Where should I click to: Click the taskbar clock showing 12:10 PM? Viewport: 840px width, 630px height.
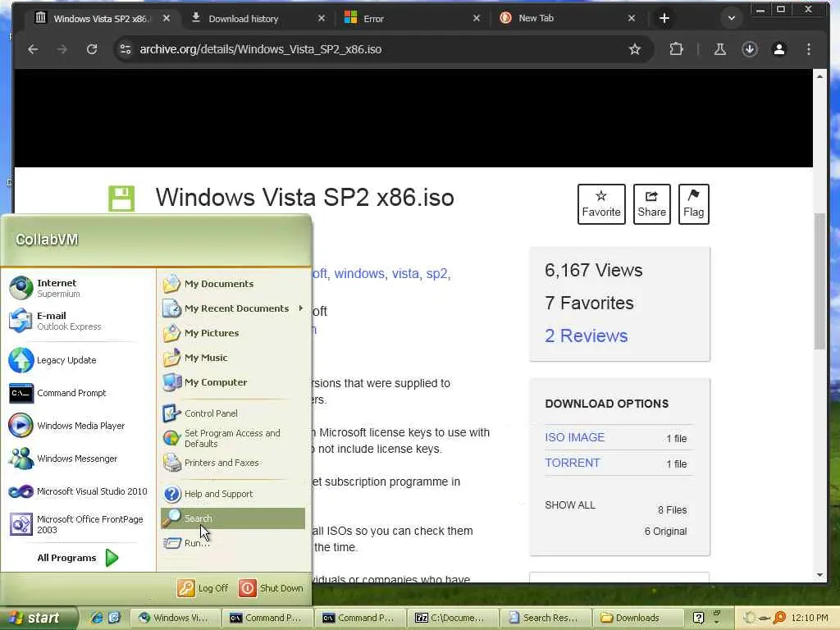tap(810, 618)
